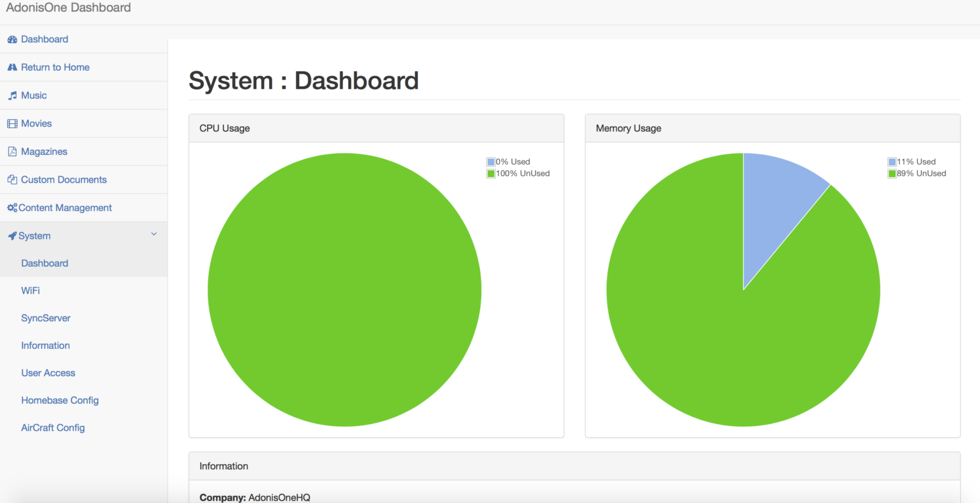Click the AdonisOne Dashboard brand title
The height and width of the screenshot is (503, 980).
[x=68, y=8]
